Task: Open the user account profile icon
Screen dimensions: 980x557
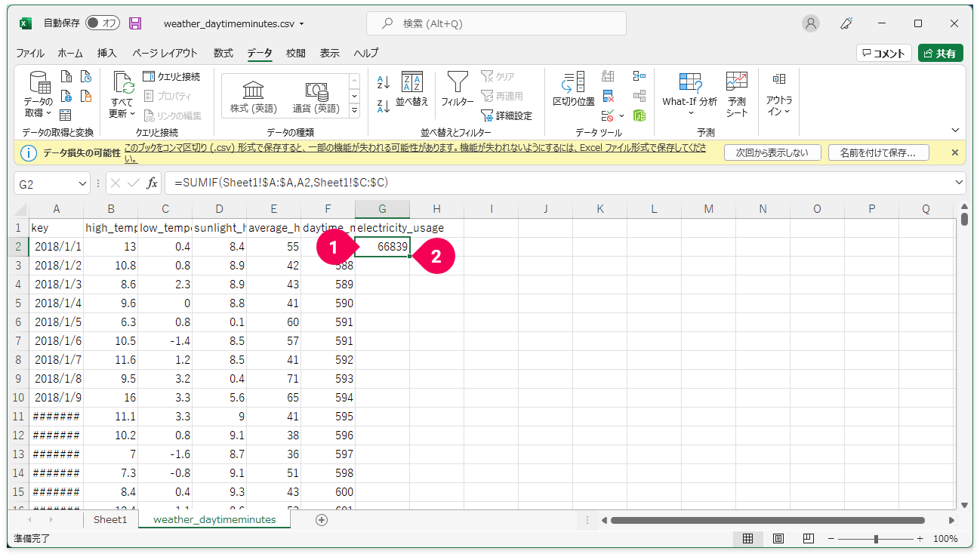Action: point(811,23)
